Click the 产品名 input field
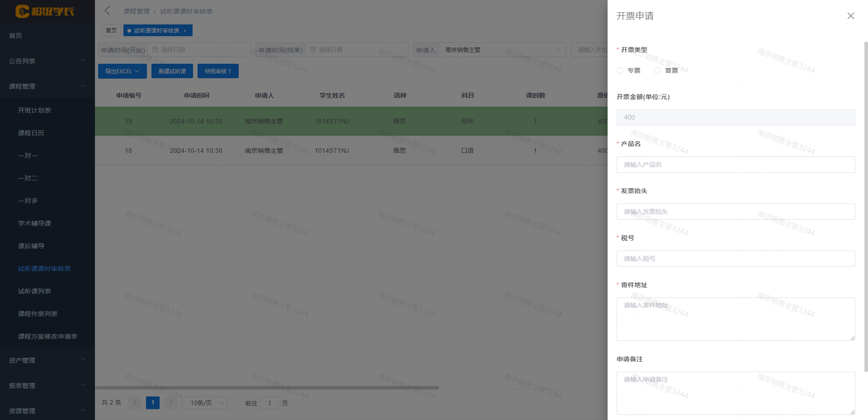This screenshot has height=420, width=868. point(736,165)
